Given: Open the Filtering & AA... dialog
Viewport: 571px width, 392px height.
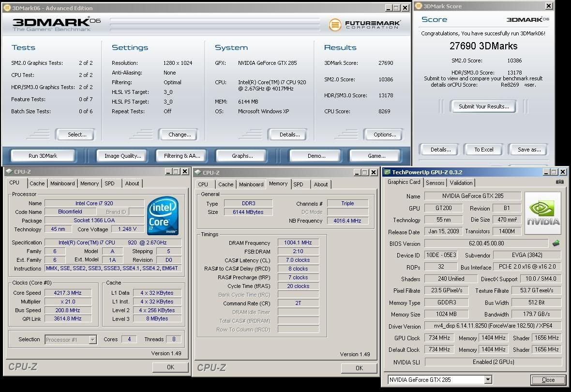Looking at the screenshot, I should [x=182, y=156].
